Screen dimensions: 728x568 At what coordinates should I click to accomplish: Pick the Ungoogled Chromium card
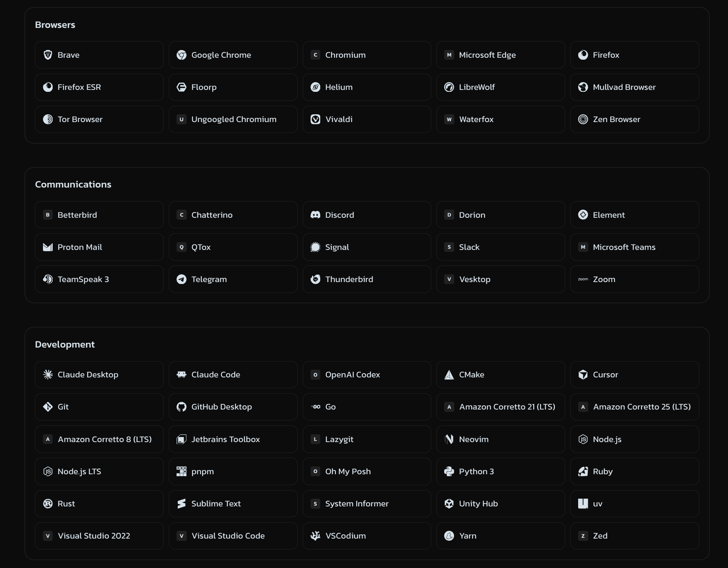click(233, 119)
